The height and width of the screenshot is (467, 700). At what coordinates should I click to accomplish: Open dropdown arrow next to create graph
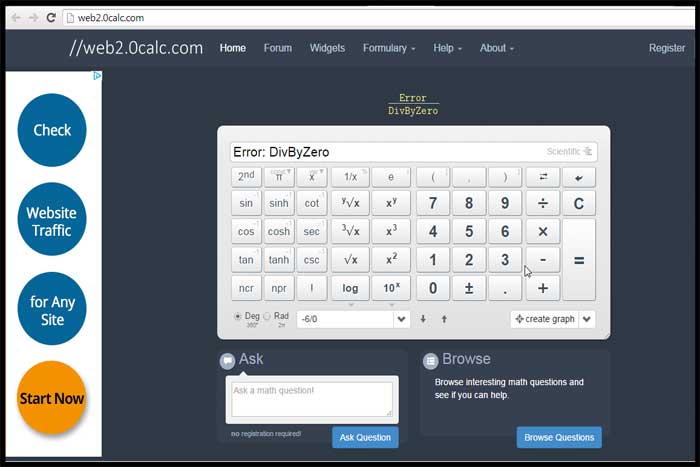pyautogui.click(x=587, y=319)
